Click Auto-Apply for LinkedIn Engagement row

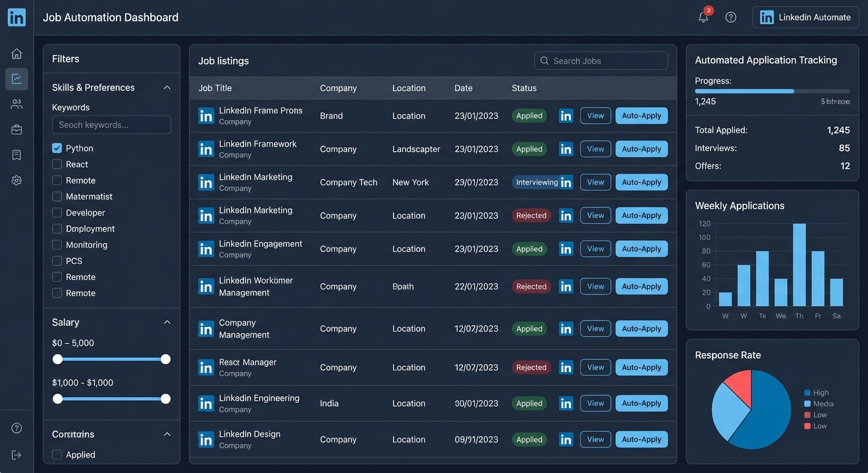(642, 249)
